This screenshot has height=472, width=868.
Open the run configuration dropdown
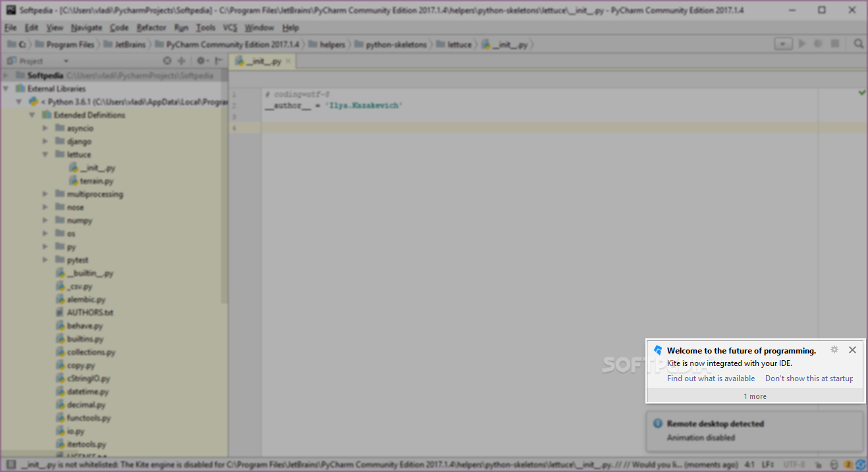coord(783,44)
